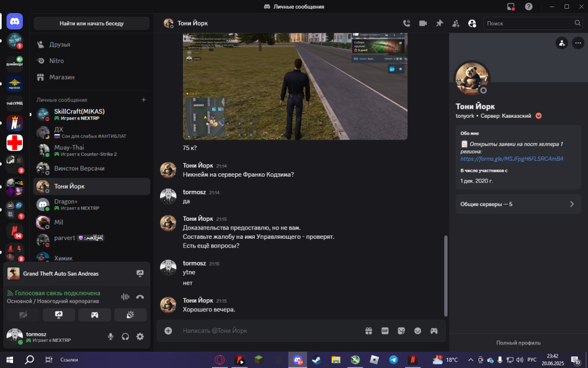This screenshot has width=588, height=368.
Task: Click the Написать @Тони Йорк message box
Action: [x=270, y=331]
